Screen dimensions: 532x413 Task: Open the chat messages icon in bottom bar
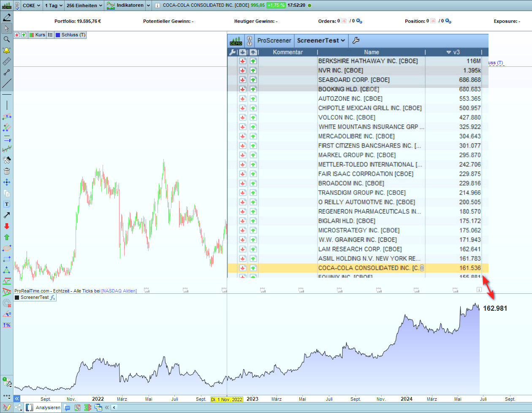[x=68, y=408]
